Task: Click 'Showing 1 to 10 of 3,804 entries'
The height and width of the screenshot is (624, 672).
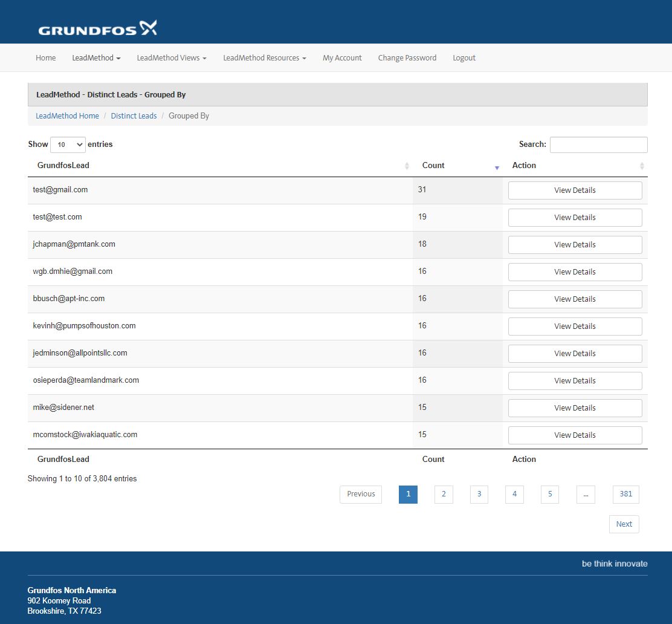Action: (82, 479)
